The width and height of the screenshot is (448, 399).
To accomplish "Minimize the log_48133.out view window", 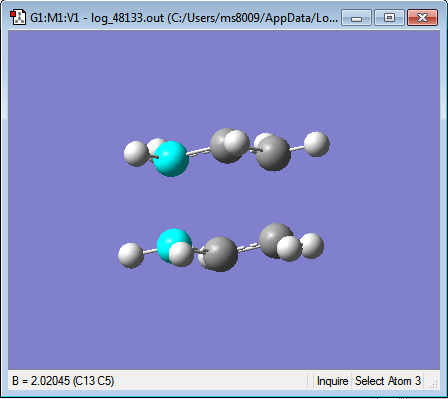I will coord(356,17).
